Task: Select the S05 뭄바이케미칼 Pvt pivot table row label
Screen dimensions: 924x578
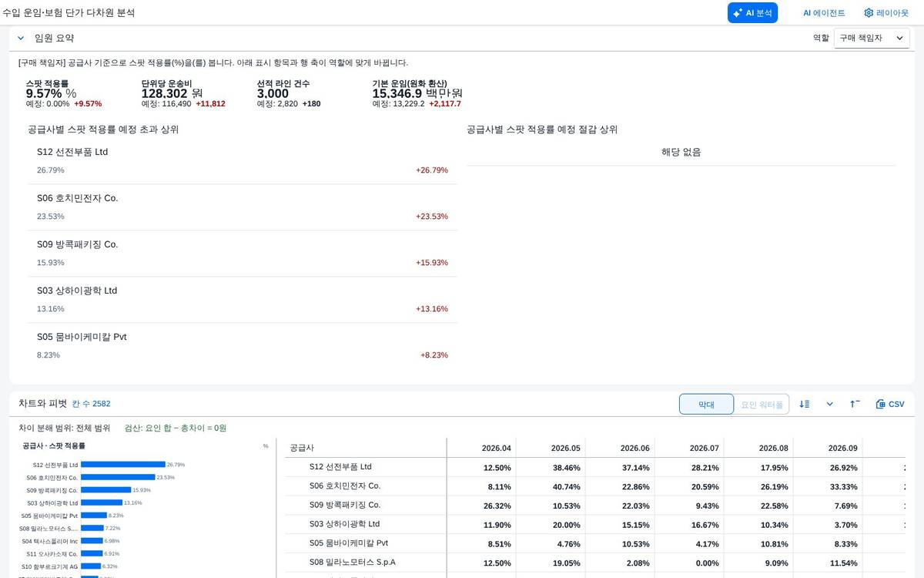Action: 349,543
